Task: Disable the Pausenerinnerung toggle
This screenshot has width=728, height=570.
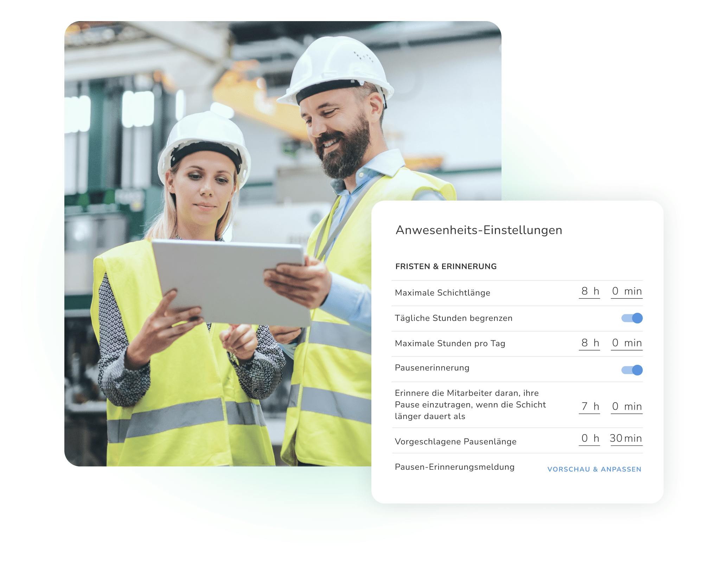Action: [x=632, y=370]
